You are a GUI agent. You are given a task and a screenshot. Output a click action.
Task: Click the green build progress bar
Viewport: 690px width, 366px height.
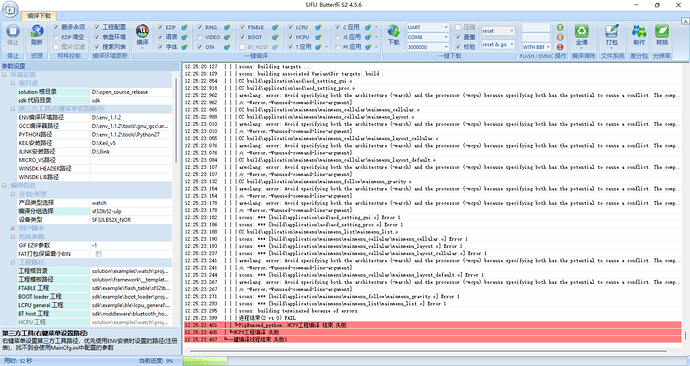[x=205, y=361]
